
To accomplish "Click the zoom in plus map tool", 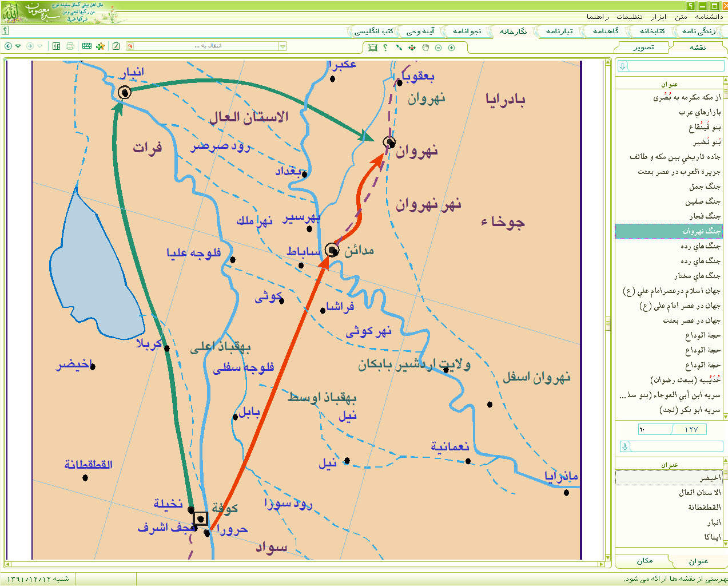I will click(451, 47).
